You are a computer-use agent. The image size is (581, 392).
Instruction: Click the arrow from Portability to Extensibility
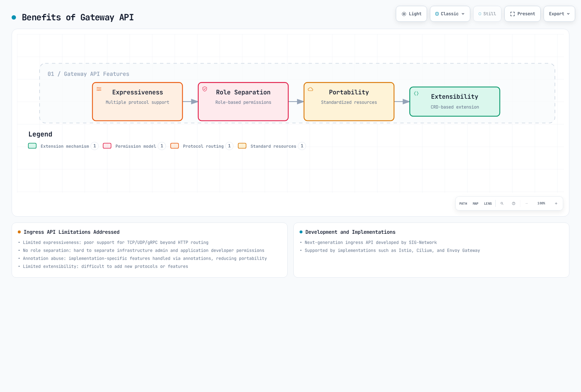[x=402, y=102]
